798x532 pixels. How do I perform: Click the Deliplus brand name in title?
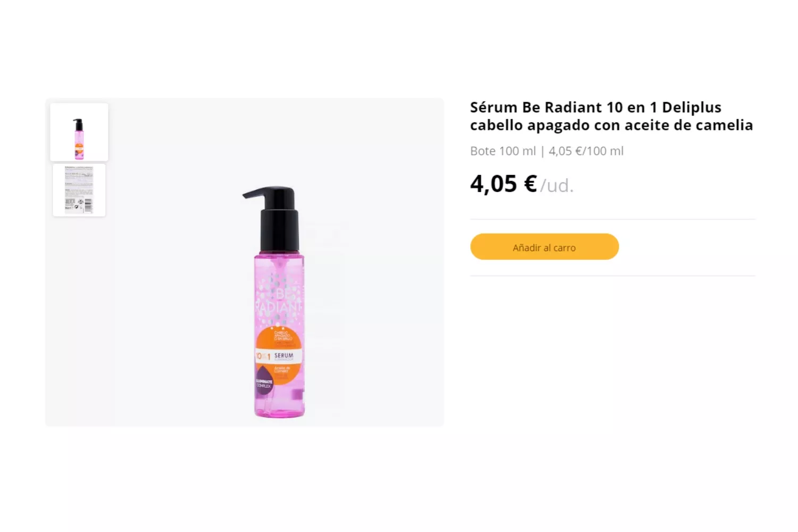[x=692, y=107]
